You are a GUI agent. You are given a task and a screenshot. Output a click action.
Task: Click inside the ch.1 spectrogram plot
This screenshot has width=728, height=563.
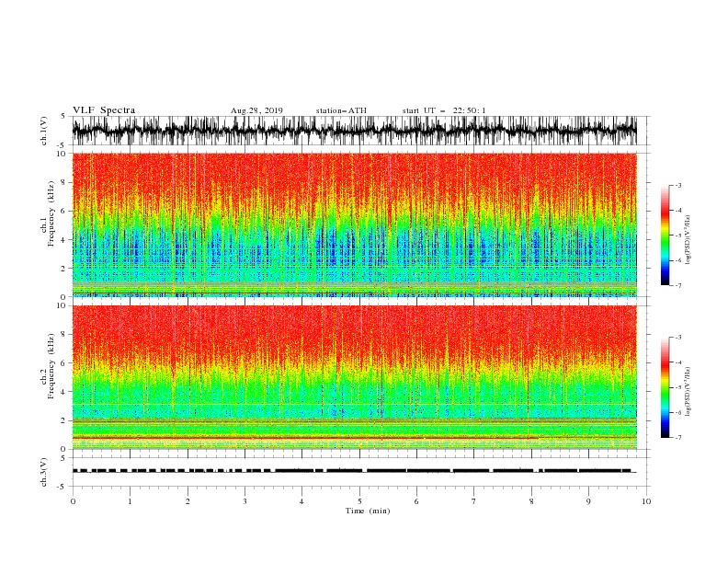(354, 224)
